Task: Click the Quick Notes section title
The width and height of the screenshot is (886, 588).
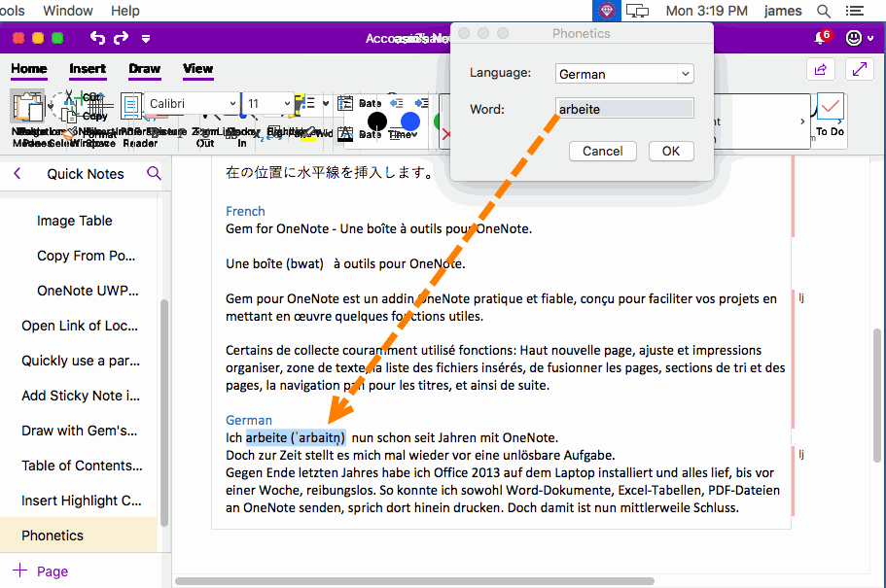Action: point(86,174)
